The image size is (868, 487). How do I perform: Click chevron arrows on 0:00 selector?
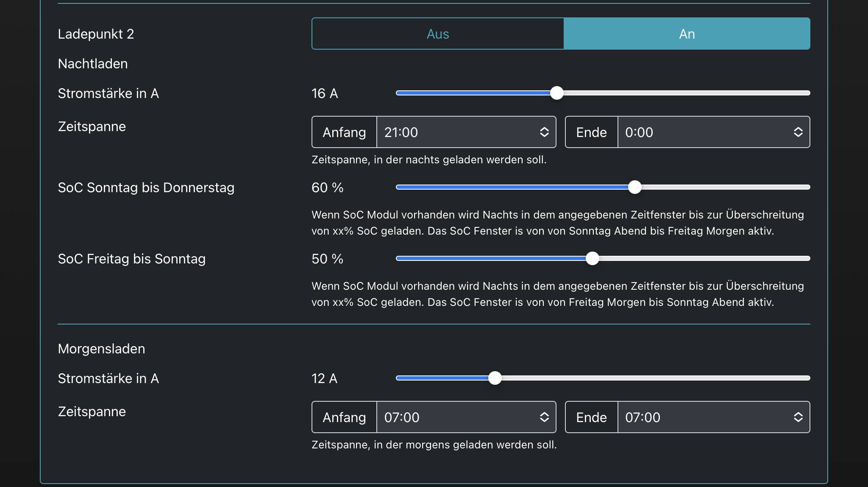click(798, 132)
